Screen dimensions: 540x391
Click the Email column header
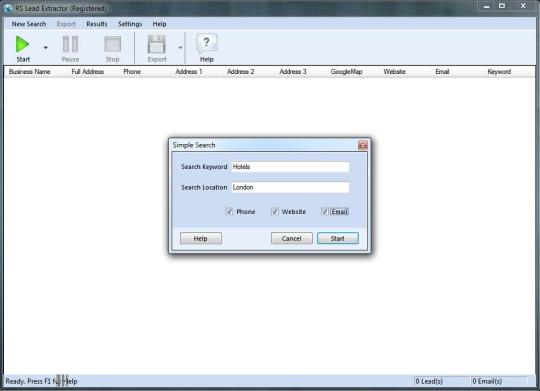click(442, 72)
